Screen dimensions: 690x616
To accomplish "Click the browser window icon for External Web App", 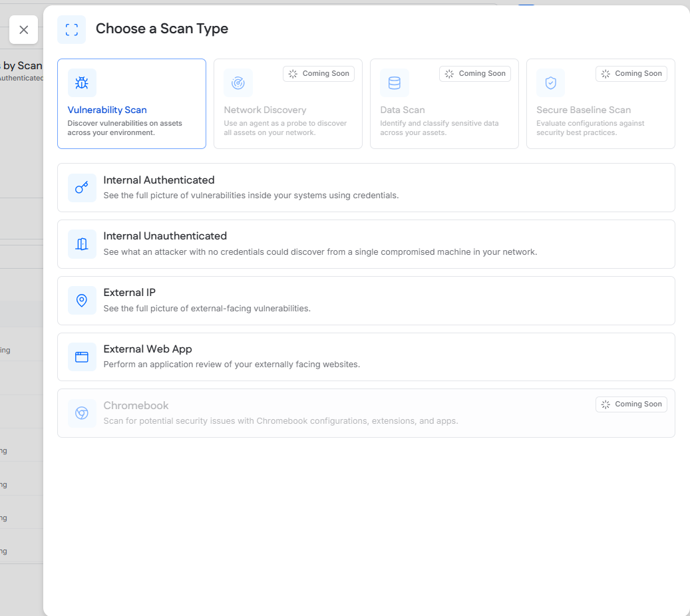I will [x=82, y=357].
